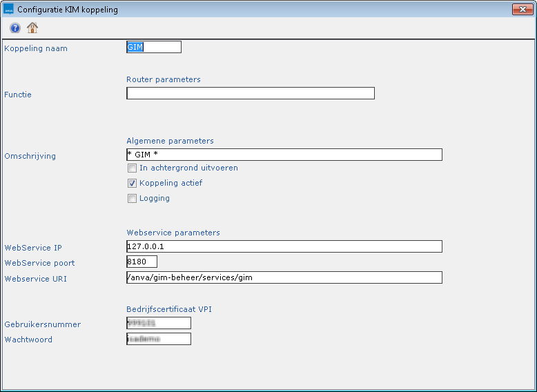Click the Bedrijfscertificaat VPI section heading

pyautogui.click(x=169, y=309)
